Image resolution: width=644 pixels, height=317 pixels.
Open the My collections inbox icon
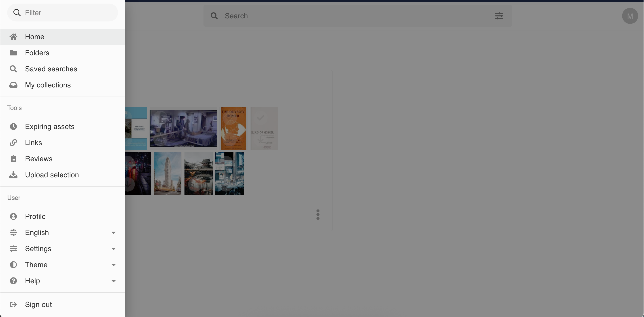[13, 85]
